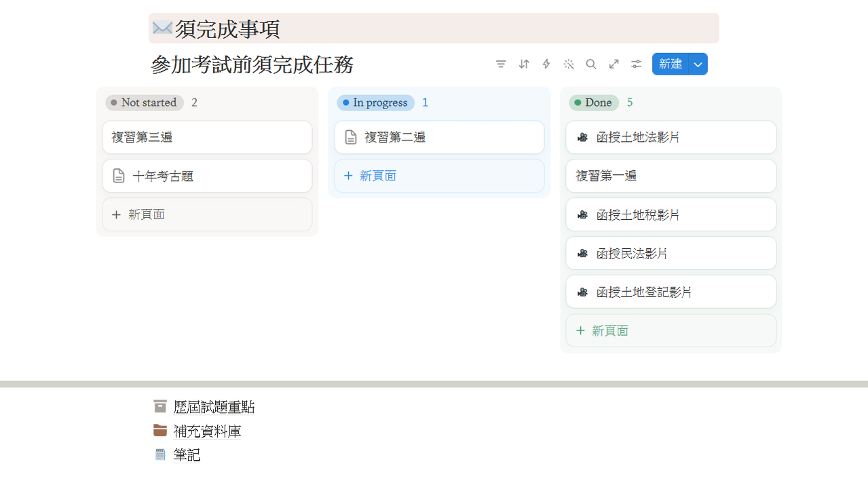868x485 pixels.
Task: Click folder icon beside 補充資料庫
Action: pyautogui.click(x=160, y=430)
